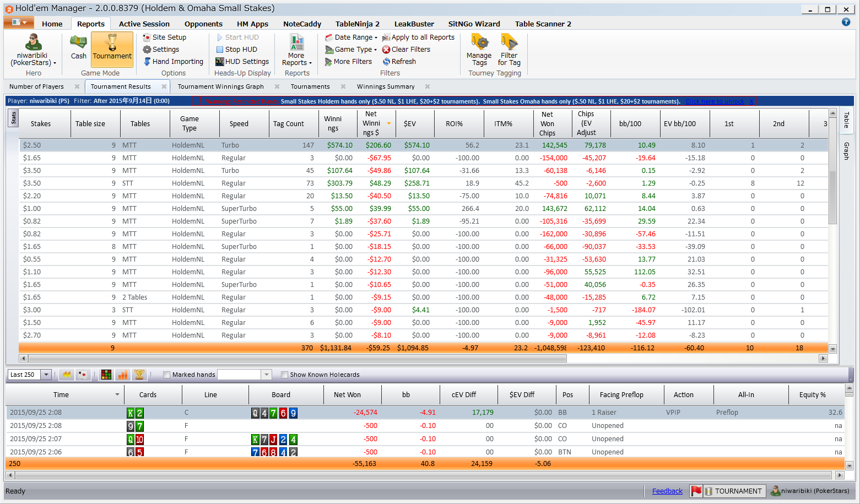Open the help question mark icon
The width and height of the screenshot is (860, 504).
[846, 22]
